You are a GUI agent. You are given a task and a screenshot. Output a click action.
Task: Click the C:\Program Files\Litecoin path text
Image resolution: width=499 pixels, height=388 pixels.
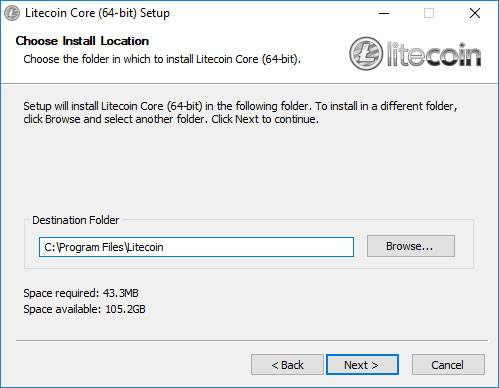pyautogui.click(x=104, y=247)
